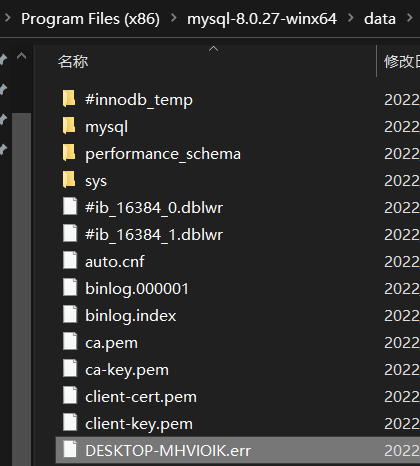This screenshot has width=420, height=466.
Task: Select file name auto.cnf
Action: point(115,262)
